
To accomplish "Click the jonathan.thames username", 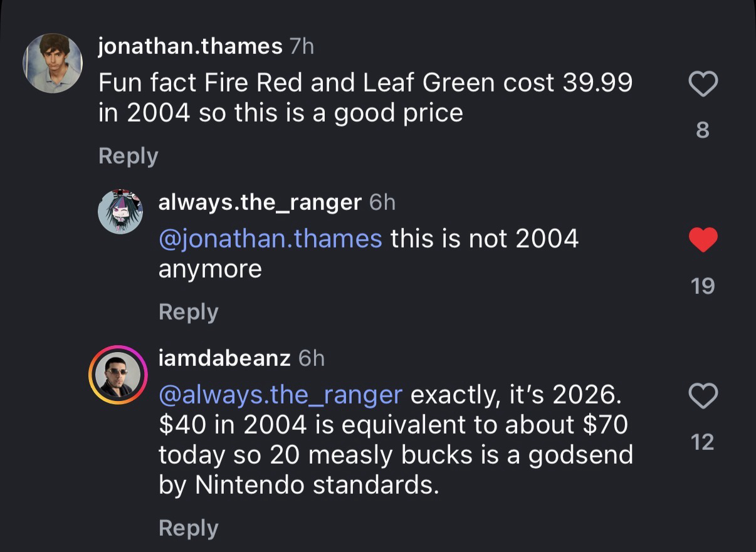I will click(190, 46).
